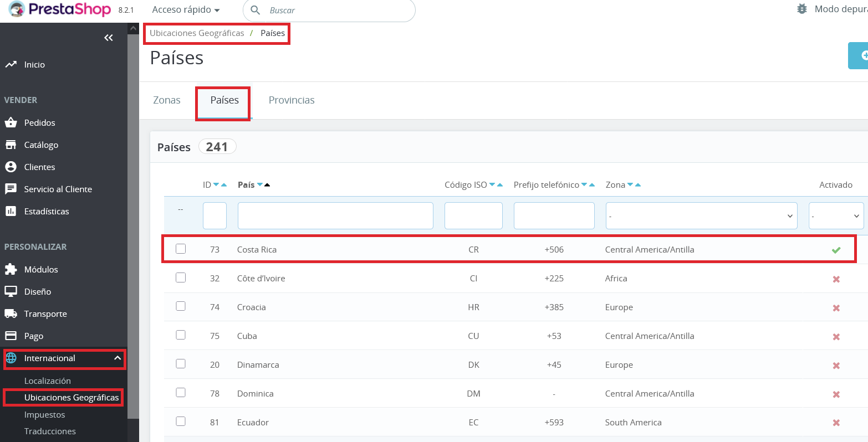Sort Código ISO ascending with up arrow
The height and width of the screenshot is (442, 868).
[500, 185]
